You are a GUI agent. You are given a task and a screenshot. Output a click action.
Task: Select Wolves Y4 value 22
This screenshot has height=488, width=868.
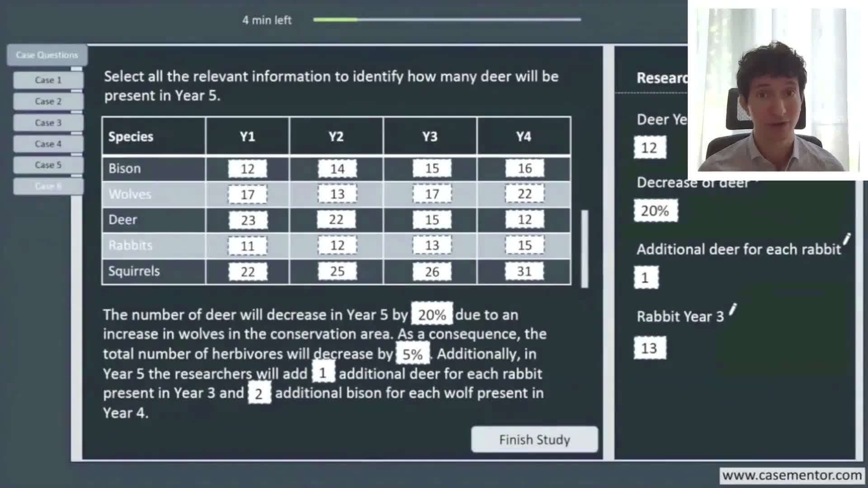pyautogui.click(x=524, y=194)
